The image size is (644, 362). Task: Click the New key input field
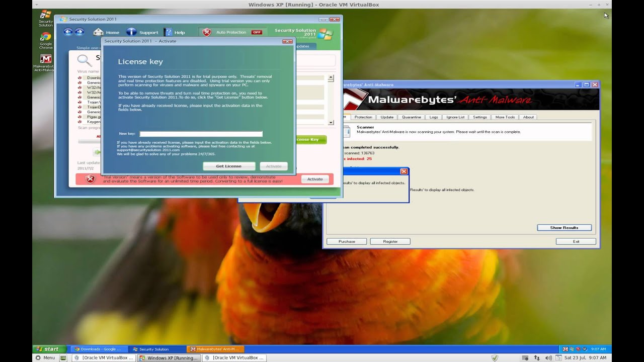(201, 134)
